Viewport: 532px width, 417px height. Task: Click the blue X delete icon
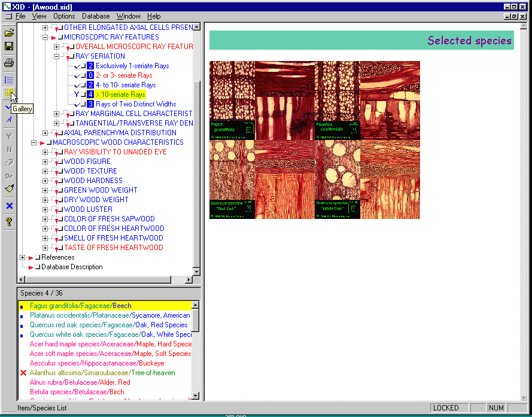point(9,206)
